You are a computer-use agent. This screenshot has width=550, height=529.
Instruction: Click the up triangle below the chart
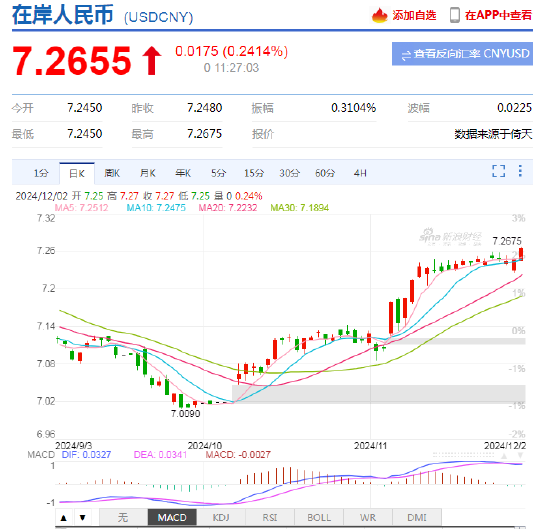[63, 517]
